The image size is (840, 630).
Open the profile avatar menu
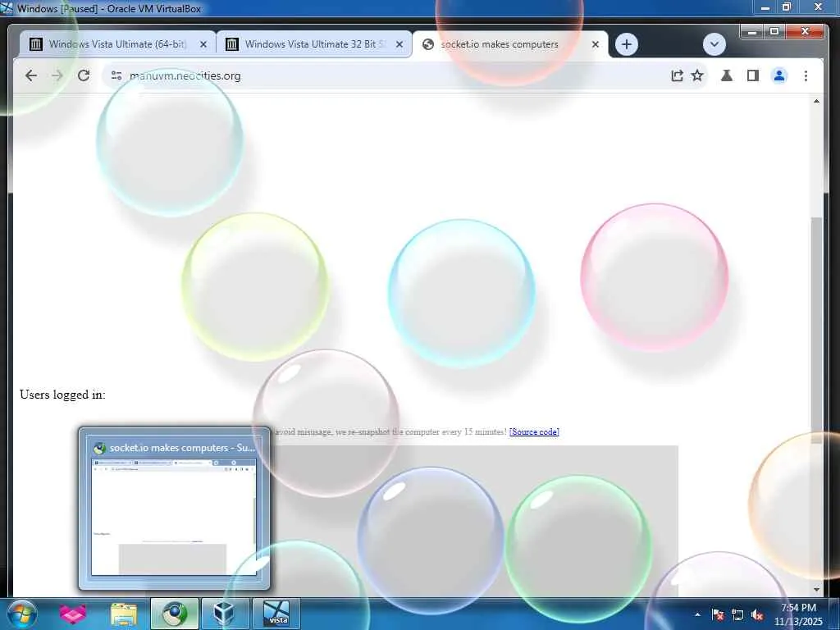[779, 75]
